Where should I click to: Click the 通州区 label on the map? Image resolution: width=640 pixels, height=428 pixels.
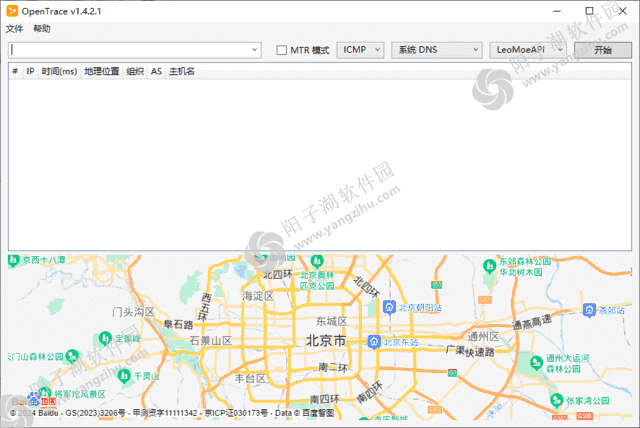(x=483, y=336)
